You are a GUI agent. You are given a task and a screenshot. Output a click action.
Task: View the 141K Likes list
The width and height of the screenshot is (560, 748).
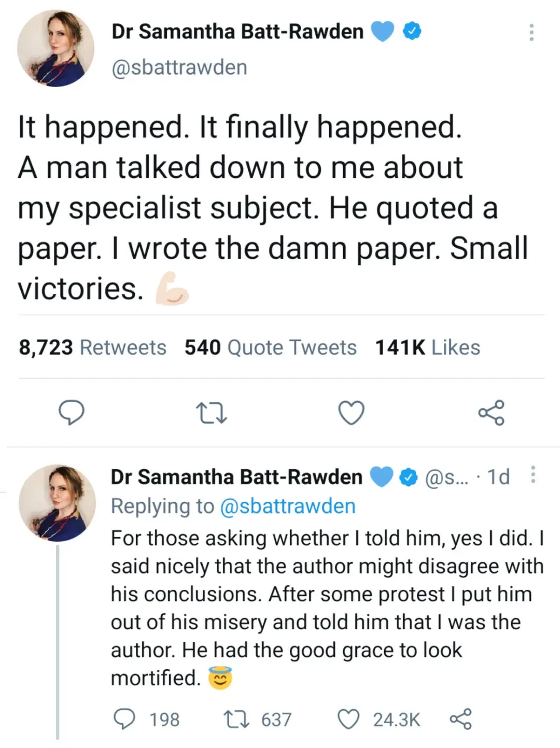[x=428, y=347]
